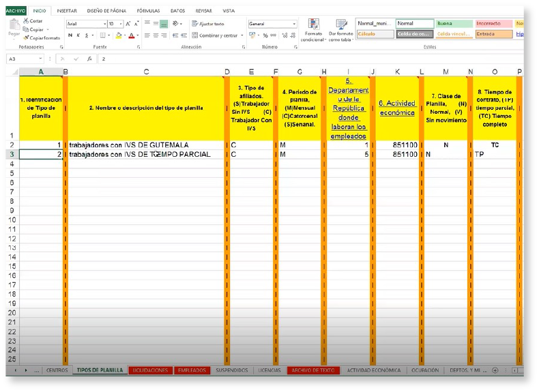The width and height of the screenshot is (539, 392).
Task: Switch to VISTA ribbon tab
Action: tap(229, 11)
